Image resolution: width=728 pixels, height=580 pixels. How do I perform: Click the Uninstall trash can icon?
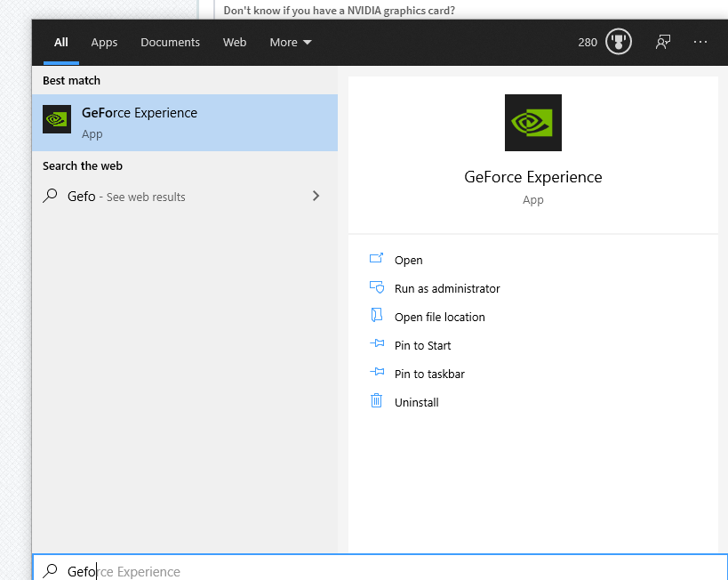(376, 400)
